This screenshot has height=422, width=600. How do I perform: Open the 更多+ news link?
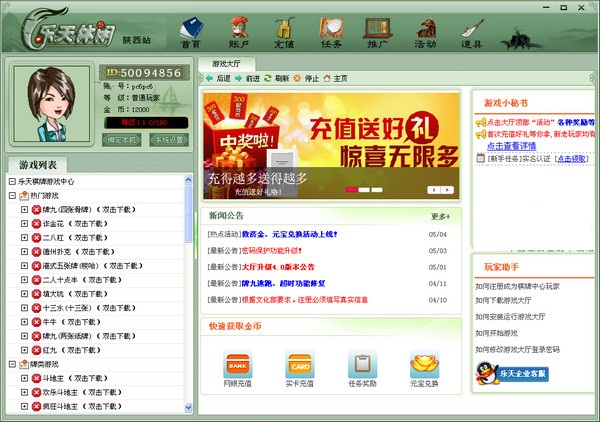440,217
